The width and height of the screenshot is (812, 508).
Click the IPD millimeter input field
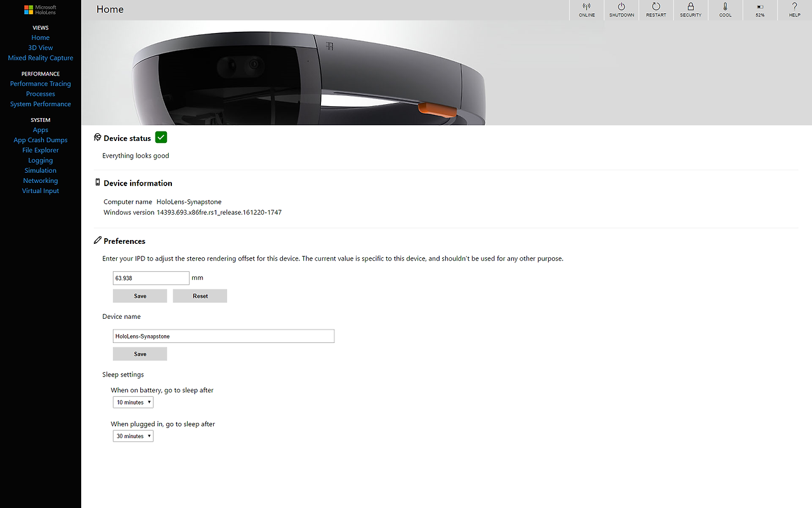[151, 278]
